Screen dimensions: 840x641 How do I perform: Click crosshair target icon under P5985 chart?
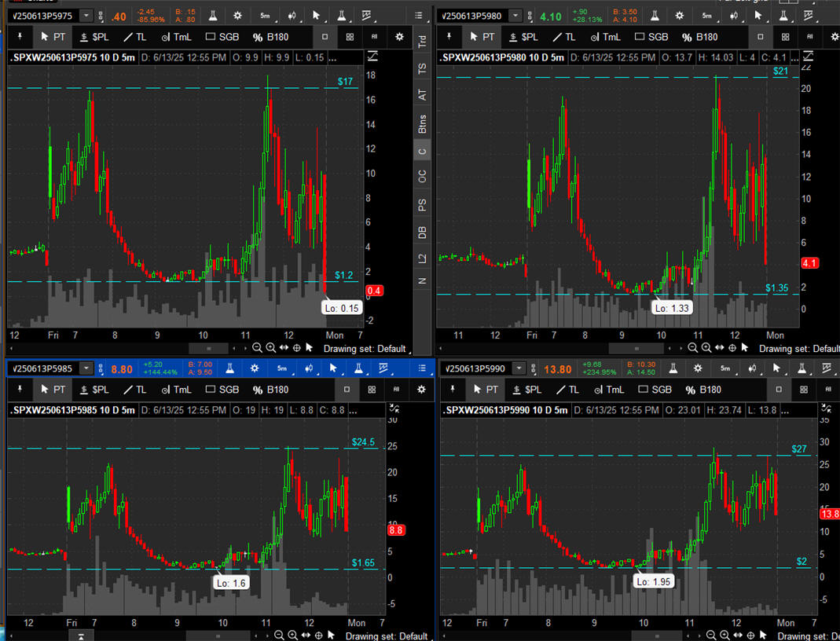coord(318,636)
